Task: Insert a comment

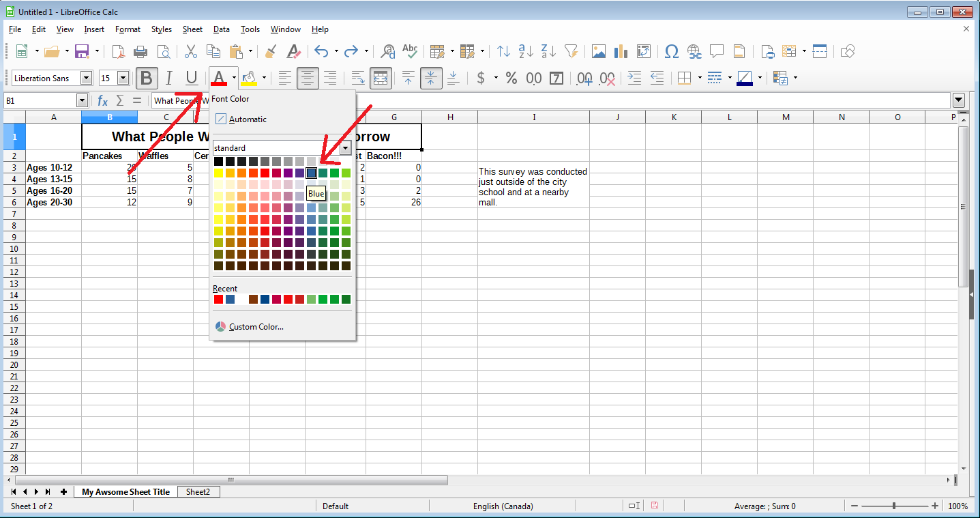Action: pos(717,51)
